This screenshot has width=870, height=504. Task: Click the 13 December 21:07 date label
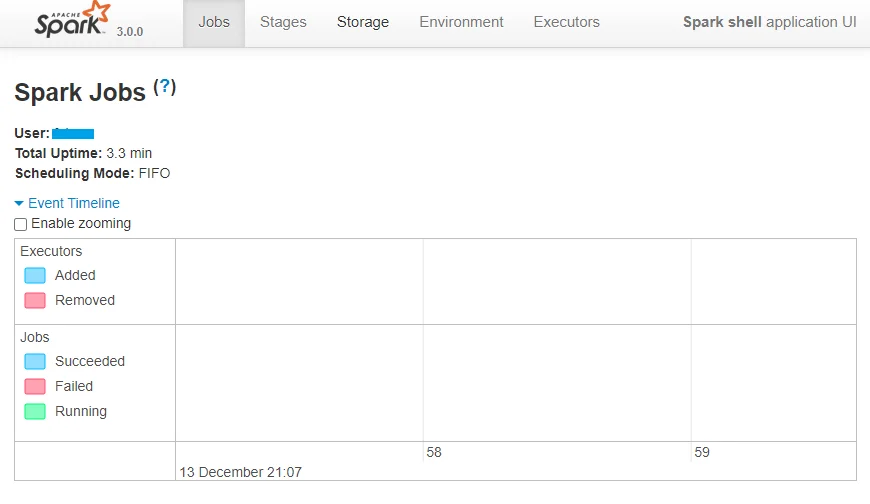[240, 472]
